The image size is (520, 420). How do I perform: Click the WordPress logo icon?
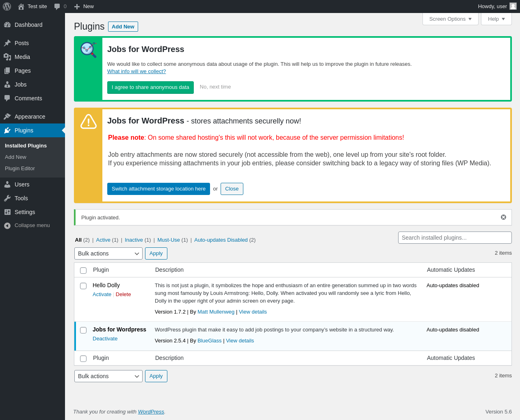pyautogui.click(x=7, y=6)
